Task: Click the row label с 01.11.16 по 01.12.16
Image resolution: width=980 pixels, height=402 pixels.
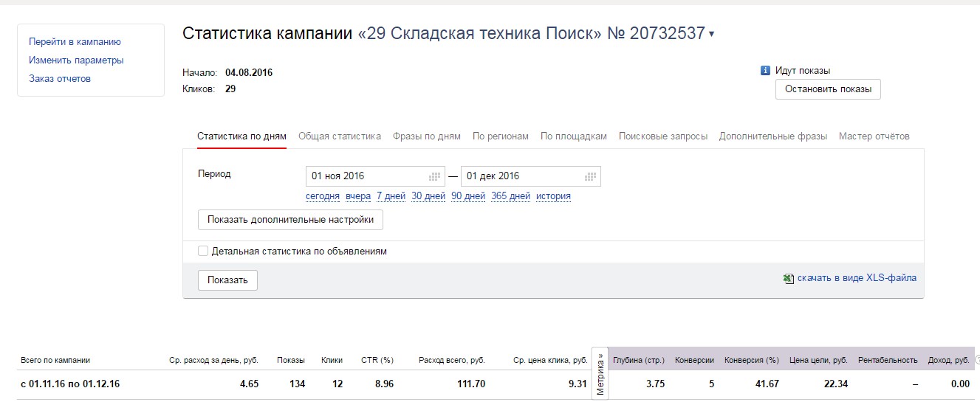Action: pyautogui.click(x=70, y=384)
